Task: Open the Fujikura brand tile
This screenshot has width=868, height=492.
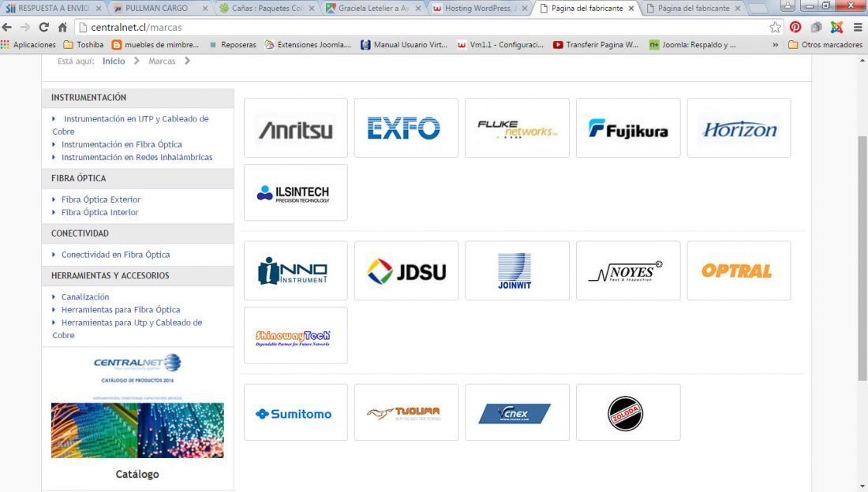Action: 628,128
